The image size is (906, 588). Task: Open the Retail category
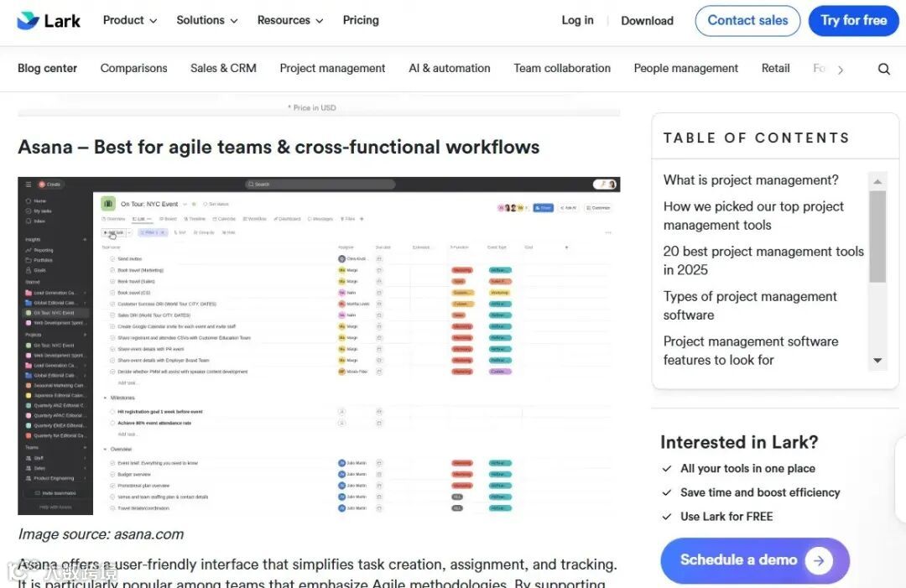[x=775, y=68]
